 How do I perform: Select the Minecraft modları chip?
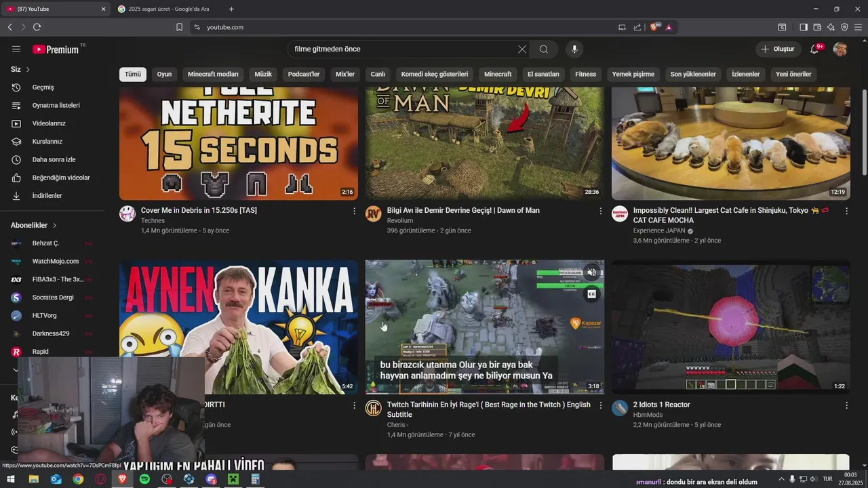coord(213,75)
